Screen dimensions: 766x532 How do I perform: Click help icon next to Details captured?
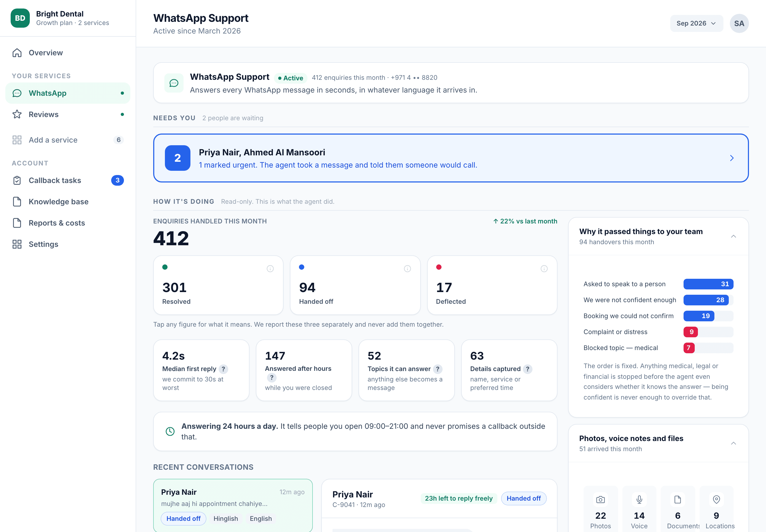click(527, 369)
